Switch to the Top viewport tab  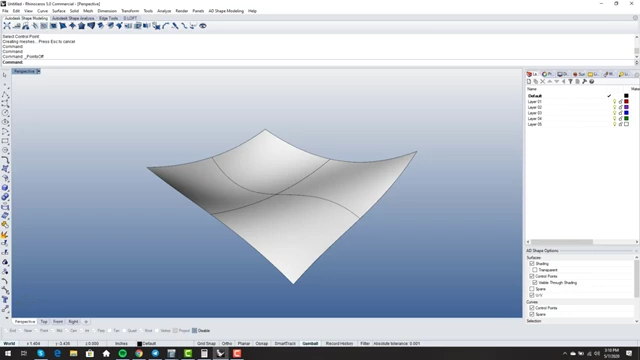44,322
